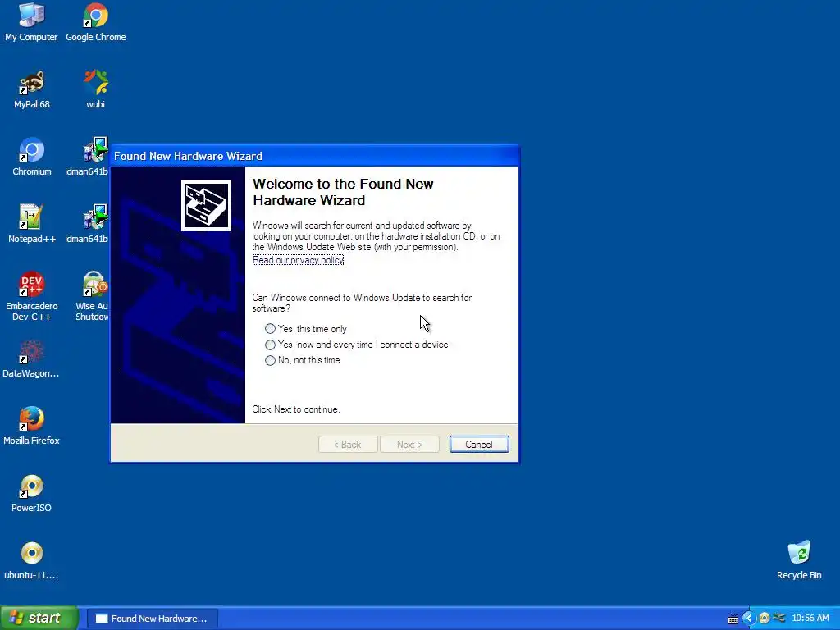Click the Cancel button in the wizard
Screen dimensions: 840x630
(479, 444)
